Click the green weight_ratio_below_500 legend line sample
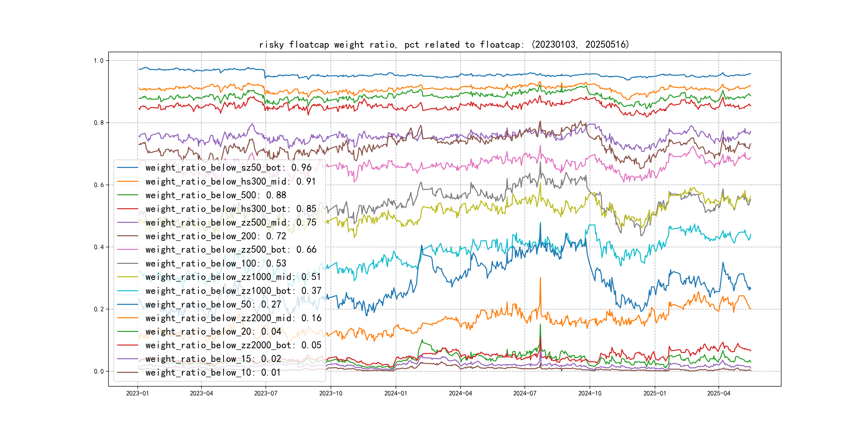 pyautogui.click(x=127, y=195)
